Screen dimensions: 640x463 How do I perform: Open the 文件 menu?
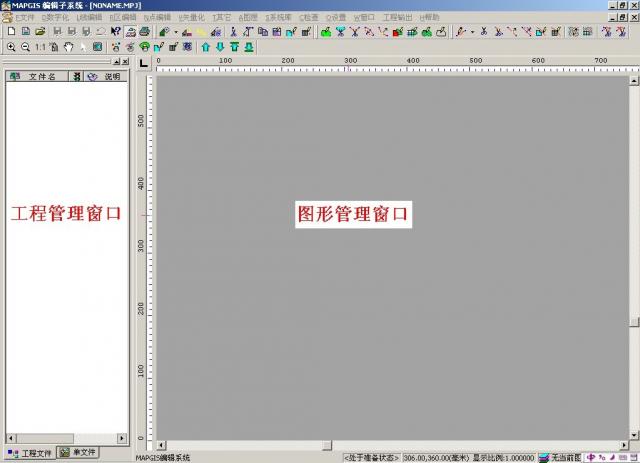click(x=23, y=18)
